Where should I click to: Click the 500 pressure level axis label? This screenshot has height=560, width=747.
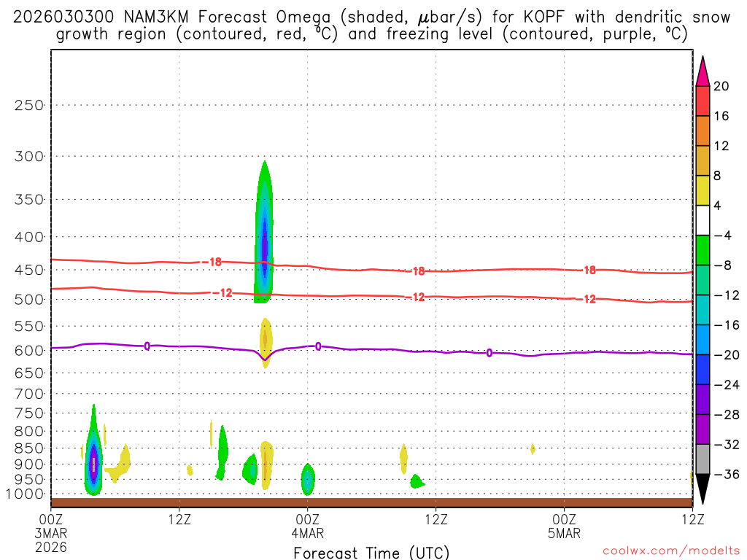point(29,300)
